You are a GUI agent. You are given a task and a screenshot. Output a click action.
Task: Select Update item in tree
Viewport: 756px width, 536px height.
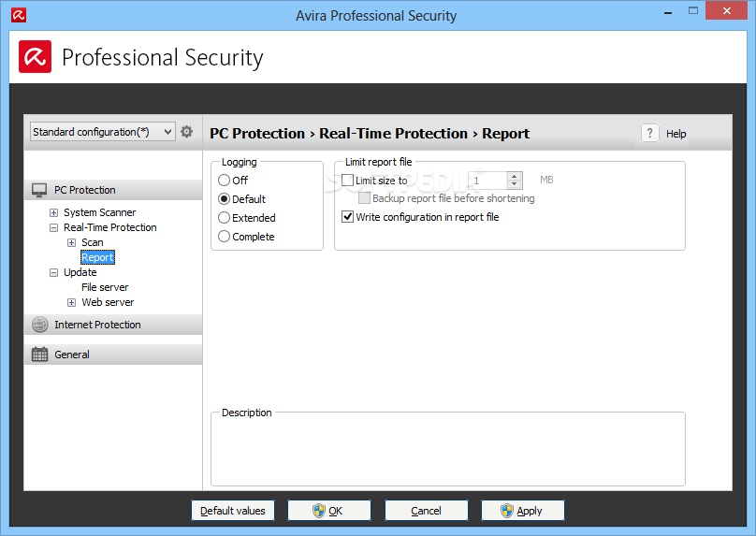80,272
